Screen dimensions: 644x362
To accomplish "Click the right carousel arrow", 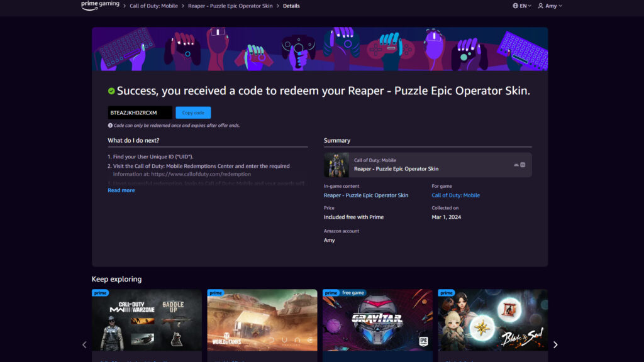I will point(555,344).
